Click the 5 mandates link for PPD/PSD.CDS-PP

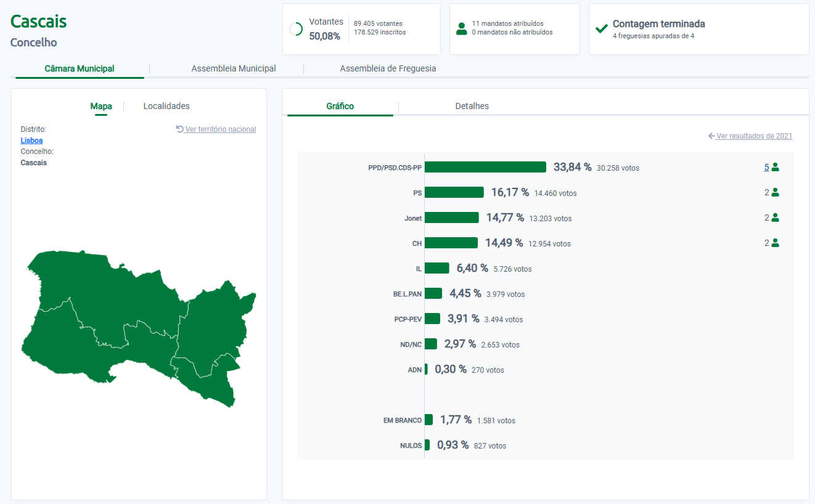(766, 167)
